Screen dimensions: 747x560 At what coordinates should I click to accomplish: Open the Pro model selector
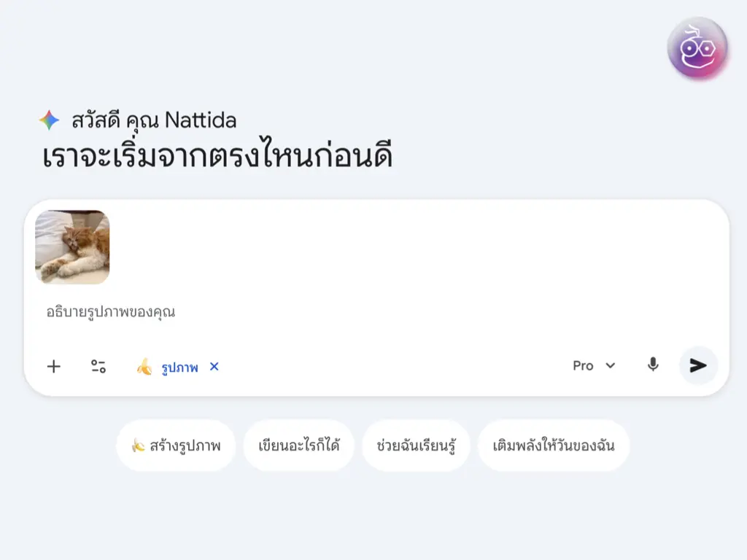tap(583, 365)
